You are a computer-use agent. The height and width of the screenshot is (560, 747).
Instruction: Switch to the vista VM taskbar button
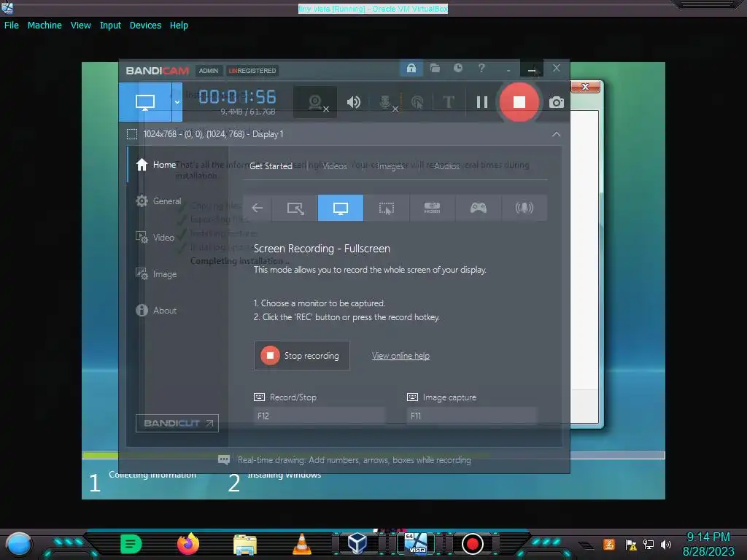(x=415, y=543)
